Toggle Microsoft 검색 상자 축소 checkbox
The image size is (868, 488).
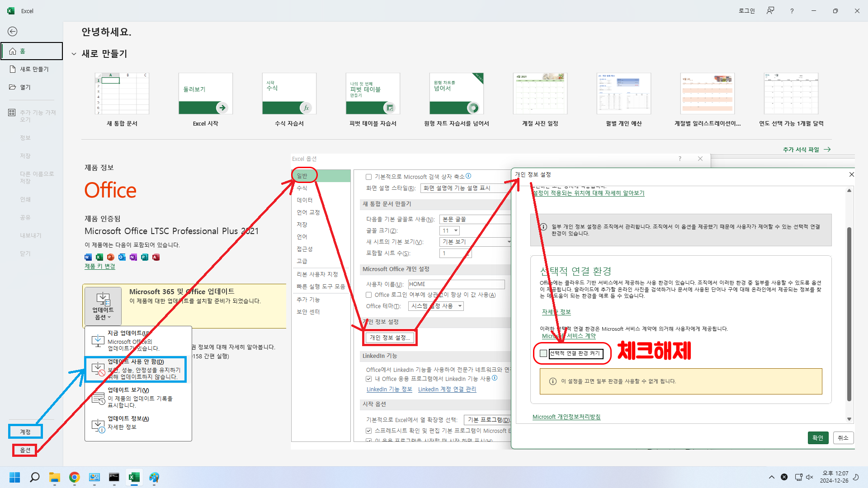pos(369,177)
